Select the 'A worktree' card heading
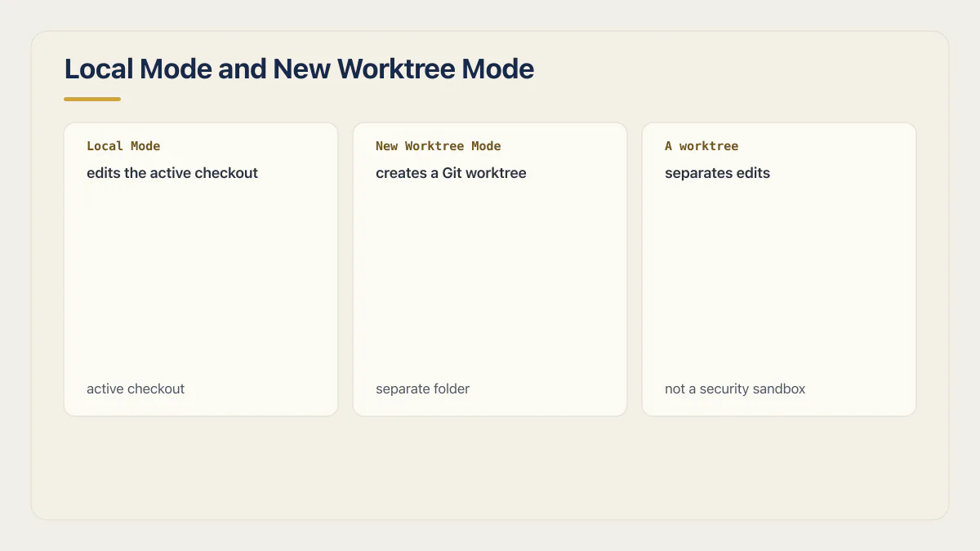 (702, 146)
